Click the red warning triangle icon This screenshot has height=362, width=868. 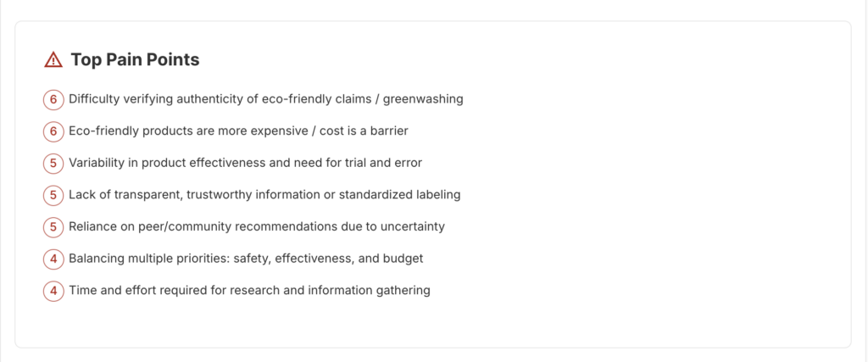[53, 59]
